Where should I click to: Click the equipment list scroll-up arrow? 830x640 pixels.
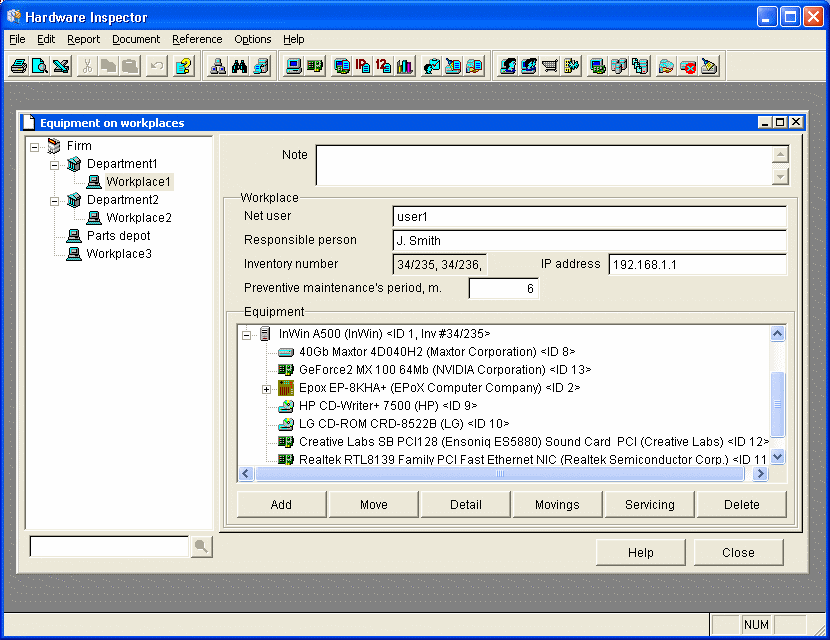pos(777,333)
